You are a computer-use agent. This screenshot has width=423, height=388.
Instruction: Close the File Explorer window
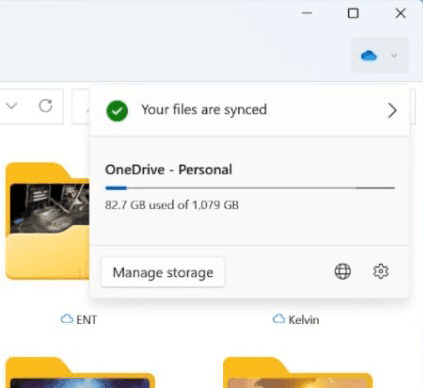(x=400, y=13)
